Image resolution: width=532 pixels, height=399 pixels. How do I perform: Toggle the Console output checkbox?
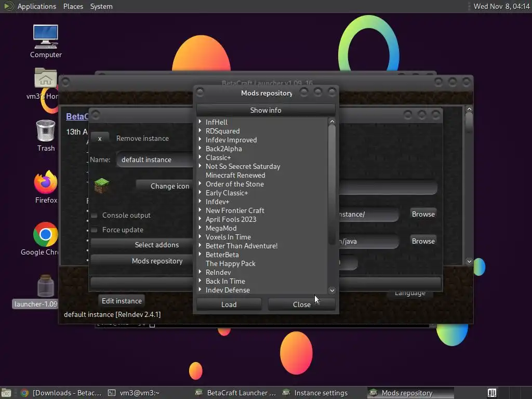click(x=95, y=216)
